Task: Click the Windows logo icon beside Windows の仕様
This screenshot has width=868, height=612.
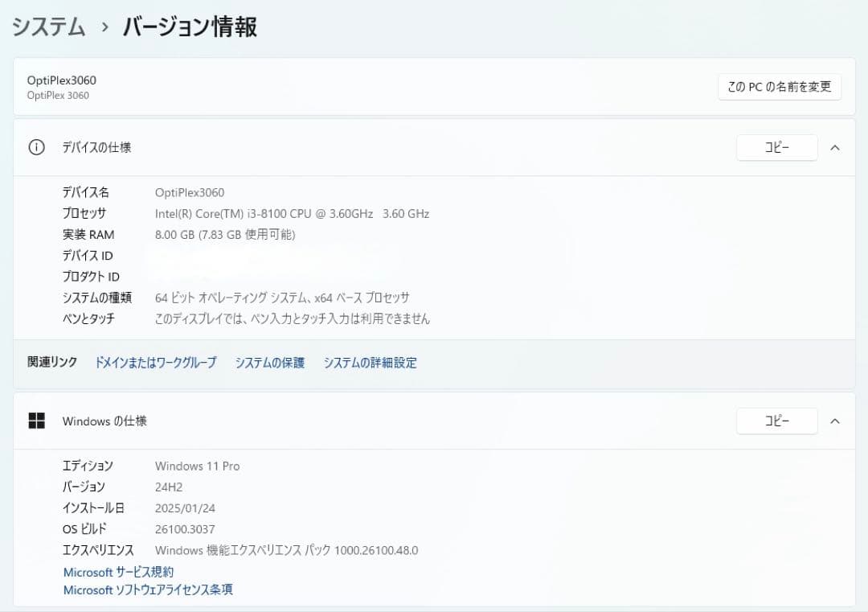Action: pos(37,421)
